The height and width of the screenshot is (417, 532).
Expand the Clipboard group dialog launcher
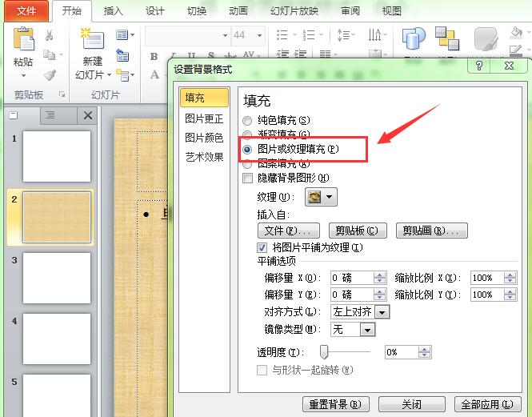[62, 94]
